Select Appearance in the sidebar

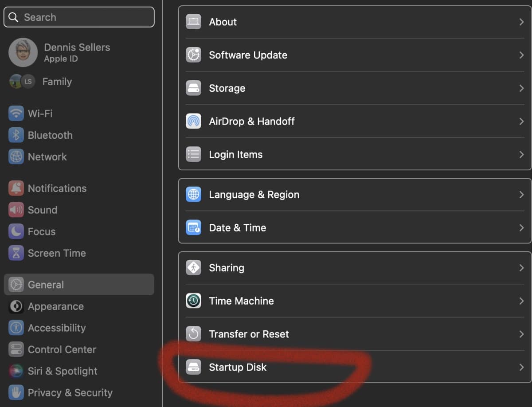pos(55,306)
